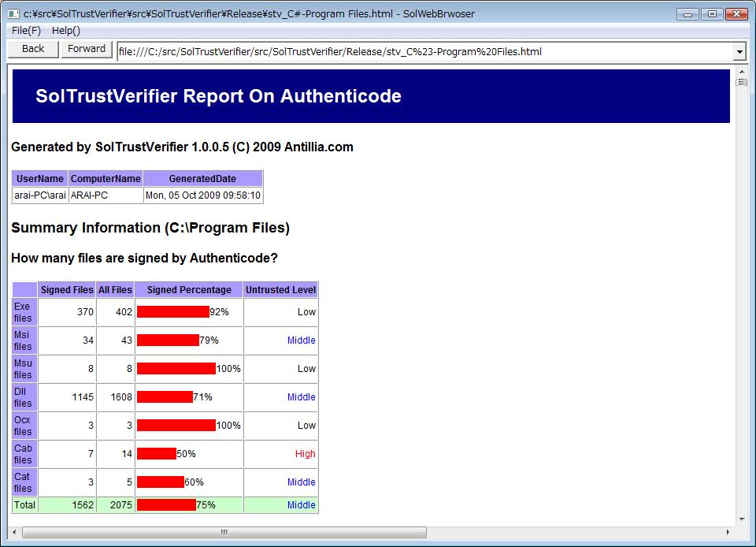Click the horizontal scrollbar left arrow
The width and height of the screenshot is (756, 547).
click(x=14, y=532)
